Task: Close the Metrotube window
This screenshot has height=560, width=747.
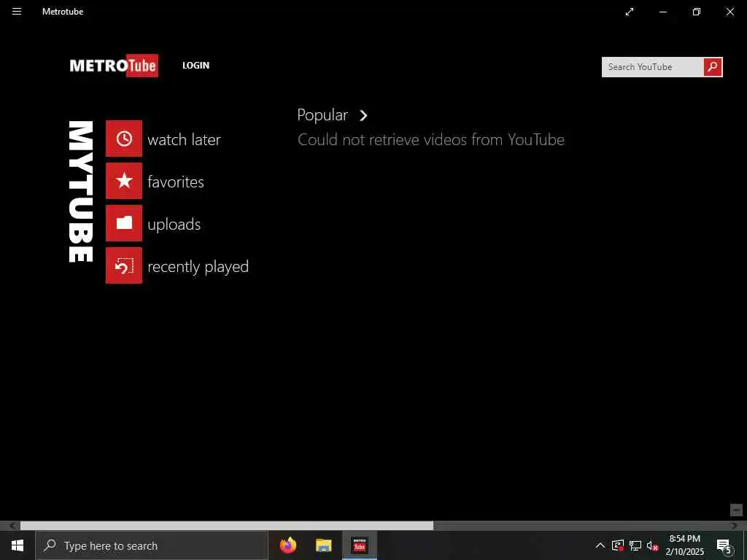Action: [729, 12]
